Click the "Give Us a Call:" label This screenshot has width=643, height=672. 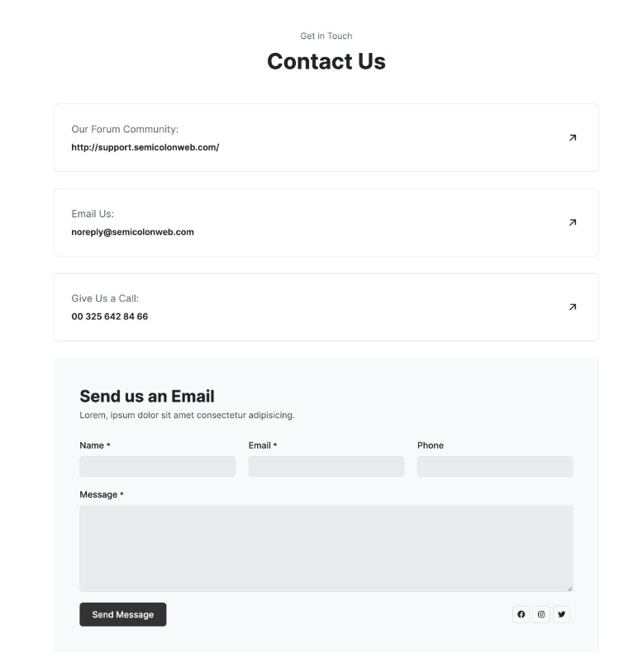105,298
